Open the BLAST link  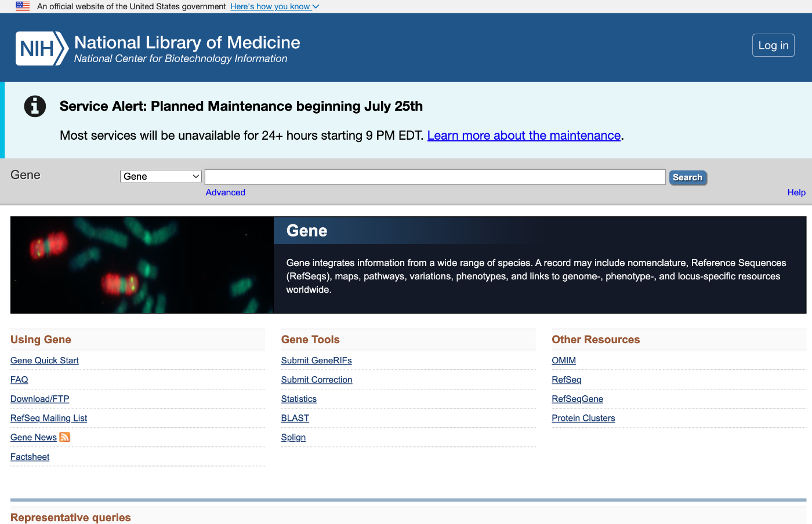pyautogui.click(x=295, y=418)
